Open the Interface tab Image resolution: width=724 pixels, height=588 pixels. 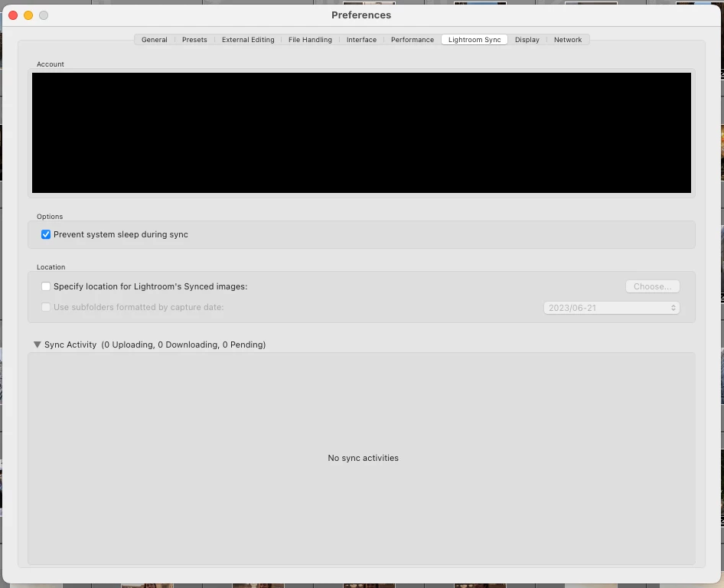(x=361, y=40)
